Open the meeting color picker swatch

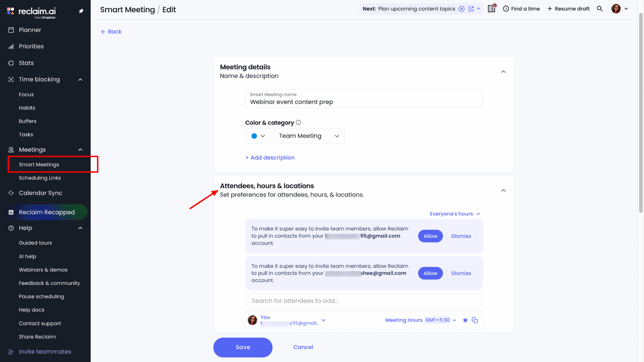[x=258, y=136]
